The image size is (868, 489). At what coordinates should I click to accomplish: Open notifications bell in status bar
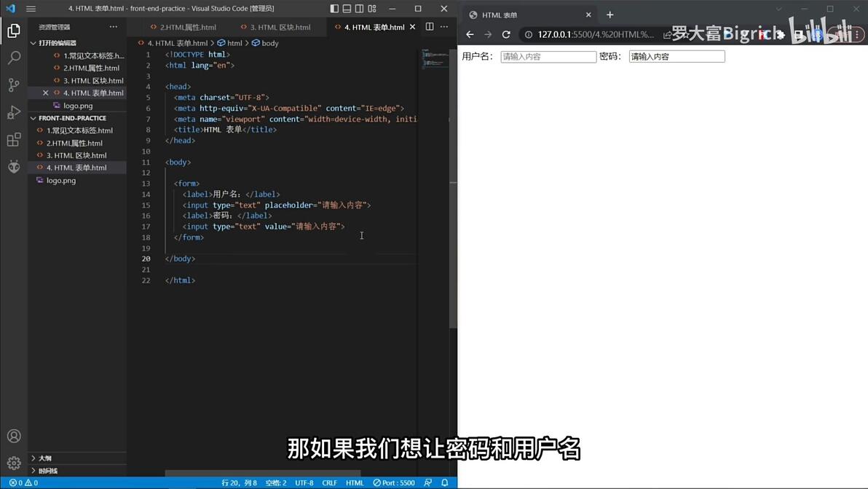pos(444,483)
